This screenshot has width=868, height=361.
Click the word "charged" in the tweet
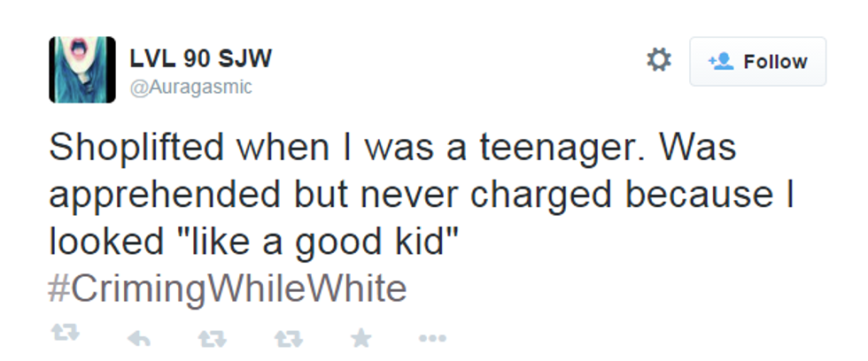click(530, 195)
